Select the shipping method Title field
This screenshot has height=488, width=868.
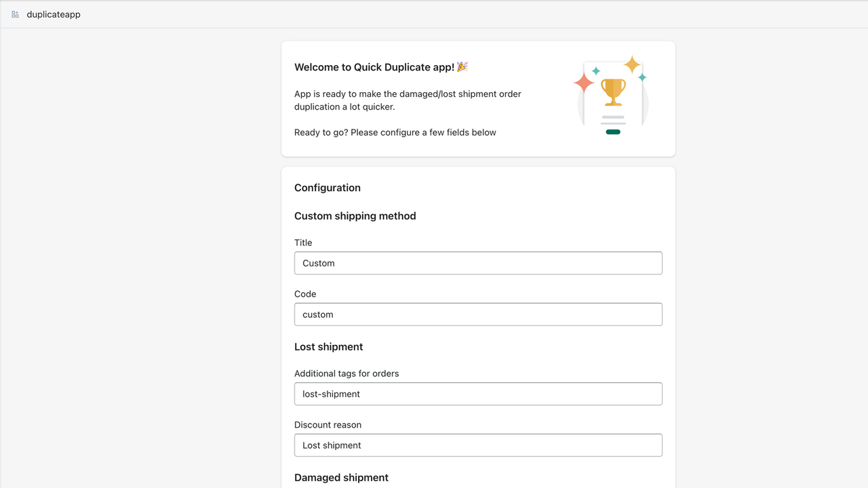pos(478,263)
